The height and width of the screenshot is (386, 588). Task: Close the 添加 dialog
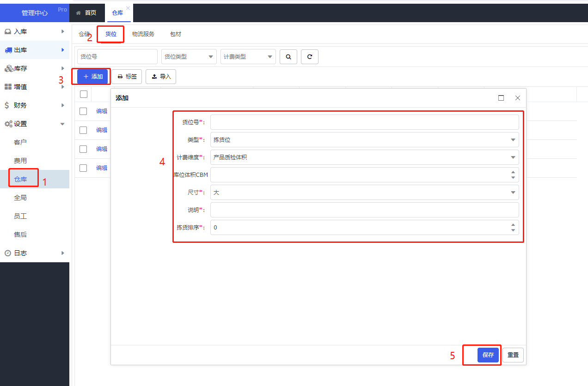(x=518, y=98)
